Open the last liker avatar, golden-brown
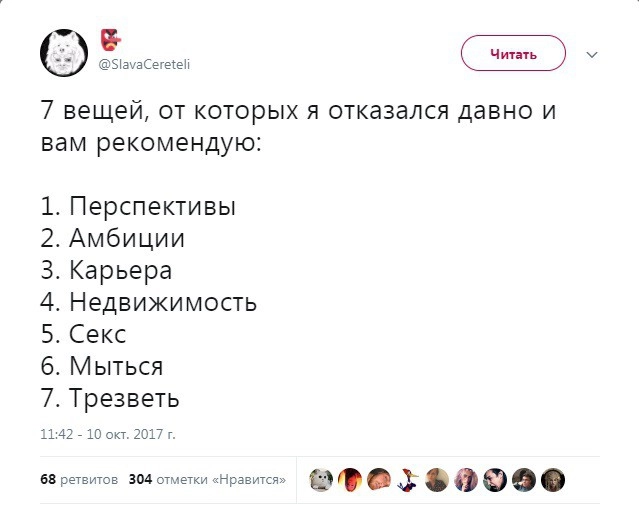 coord(553,480)
